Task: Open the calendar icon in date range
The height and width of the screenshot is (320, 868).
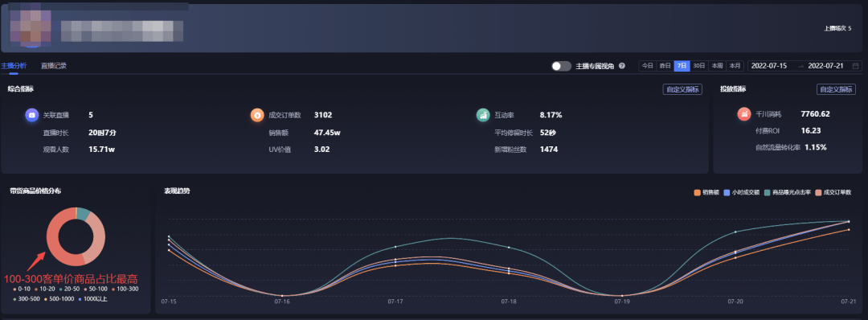Action: [855, 66]
